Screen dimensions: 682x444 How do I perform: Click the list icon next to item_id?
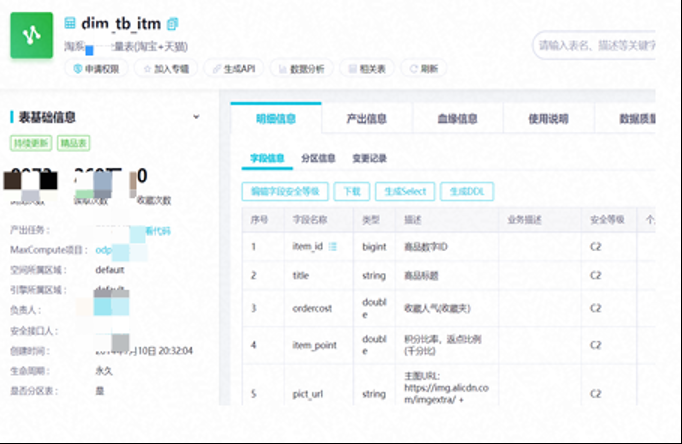(x=333, y=247)
